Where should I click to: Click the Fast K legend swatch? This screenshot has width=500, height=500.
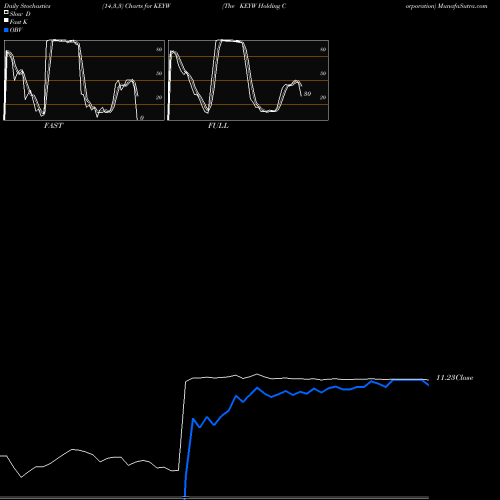click(6, 20)
